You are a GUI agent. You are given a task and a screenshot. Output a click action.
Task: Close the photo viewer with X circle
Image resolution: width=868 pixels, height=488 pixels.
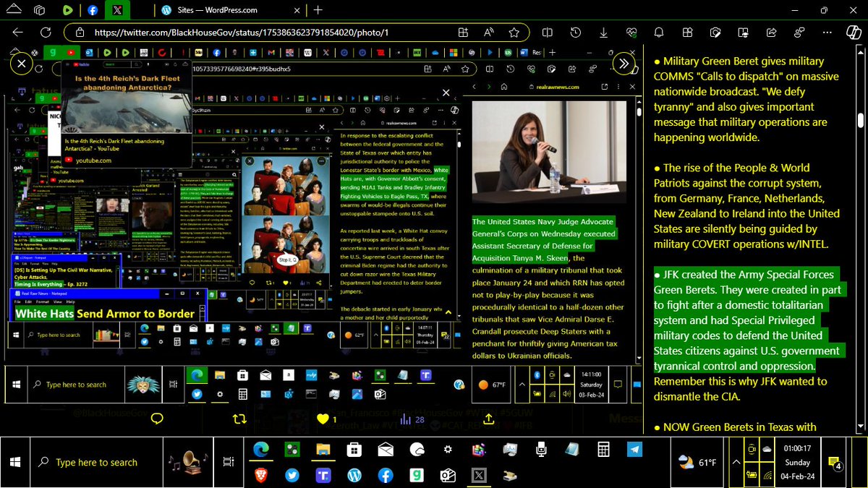[22, 64]
